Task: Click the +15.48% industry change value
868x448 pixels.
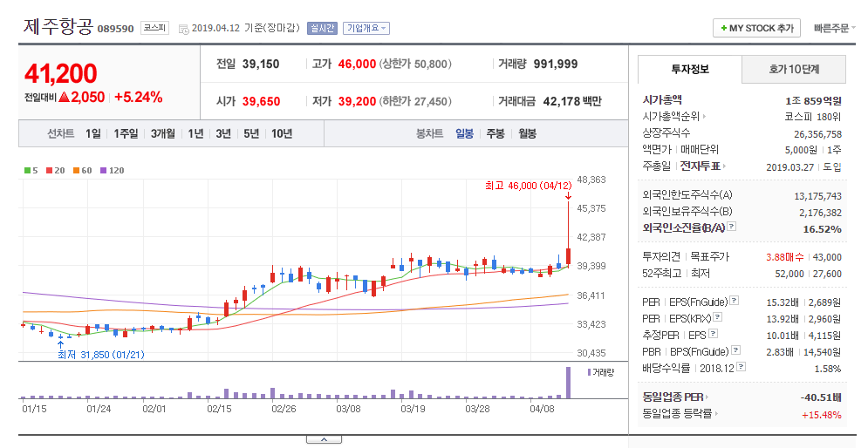Action: 822,415
